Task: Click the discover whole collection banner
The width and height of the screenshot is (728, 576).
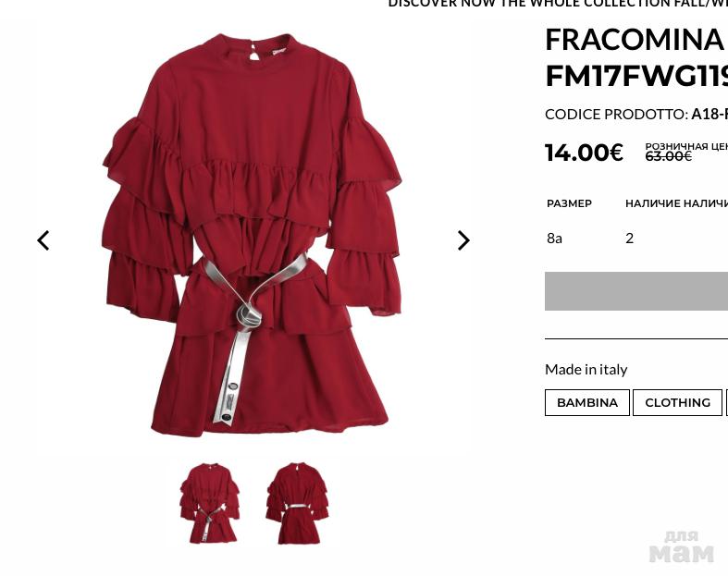Action: (x=558, y=4)
